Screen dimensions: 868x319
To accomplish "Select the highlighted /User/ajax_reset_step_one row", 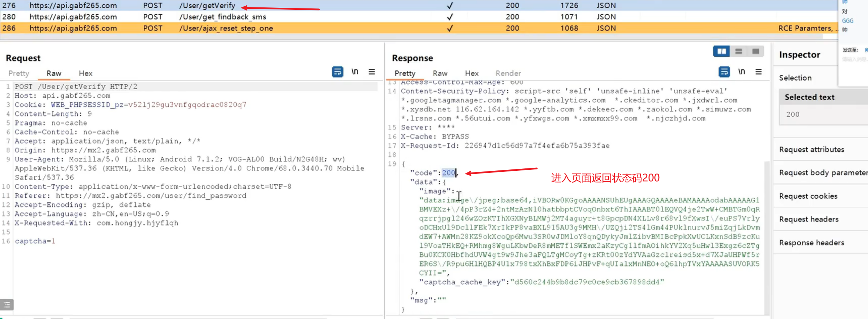I will (x=226, y=28).
